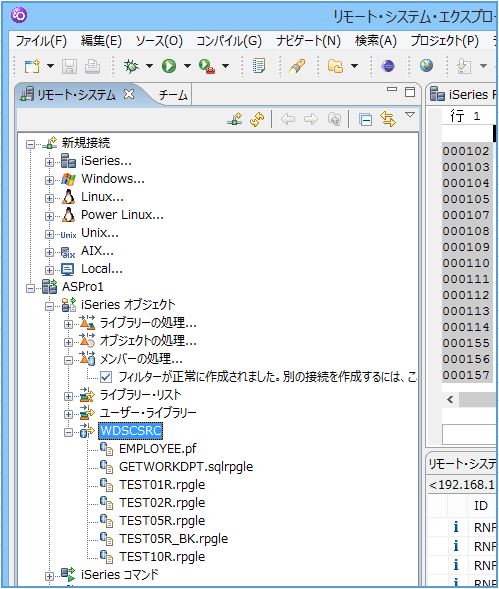Viewport: 499px width, 589px height.
Task: Open the 検索(A) menu
Action: pos(376,41)
